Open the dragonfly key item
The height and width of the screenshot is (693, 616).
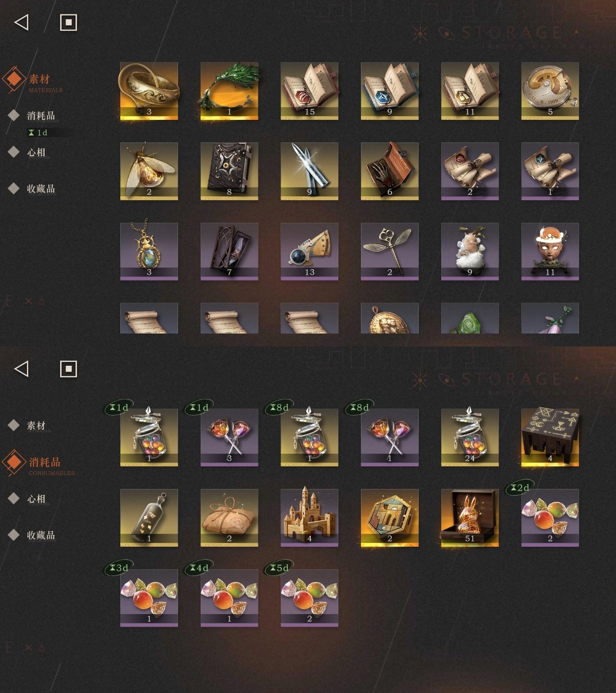pyautogui.click(x=390, y=252)
